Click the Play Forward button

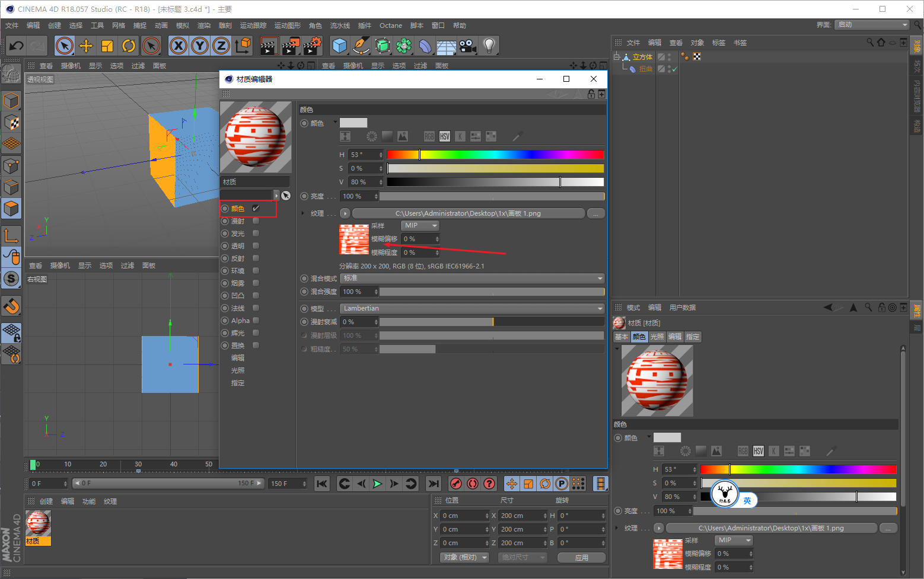(377, 484)
